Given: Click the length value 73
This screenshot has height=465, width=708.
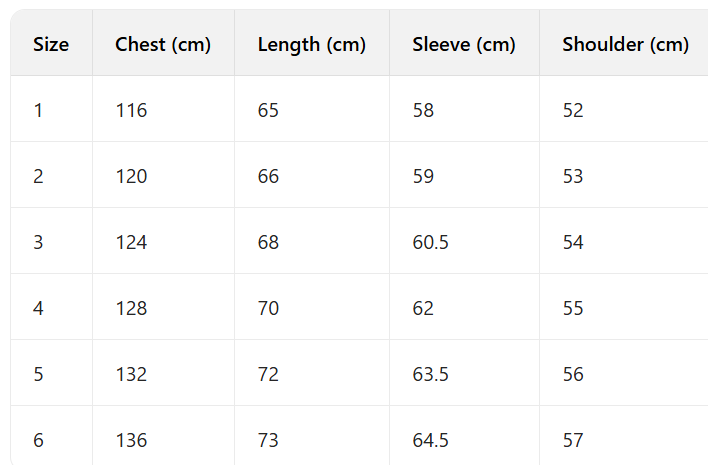Looking at the screenshot, I should 268,440.
